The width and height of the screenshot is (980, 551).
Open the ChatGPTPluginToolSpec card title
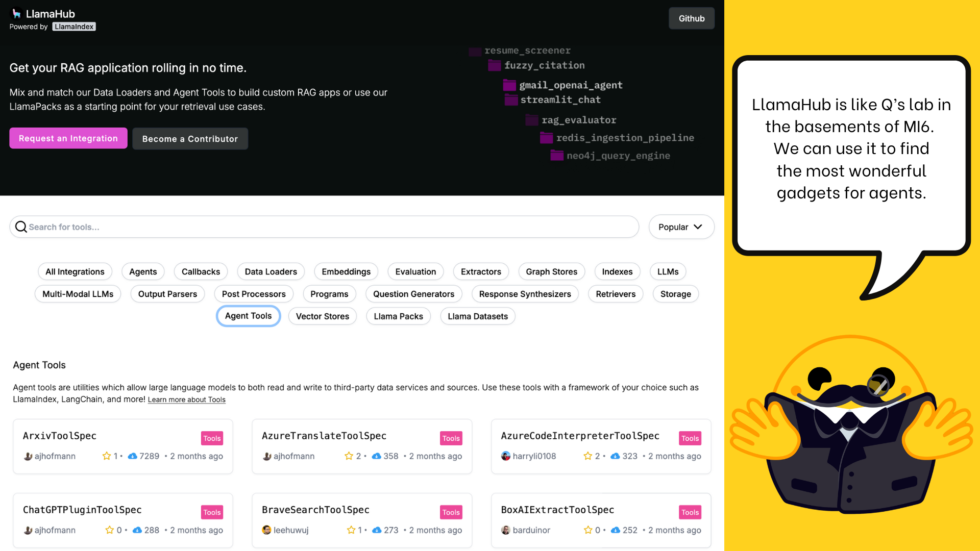[82, 510]
